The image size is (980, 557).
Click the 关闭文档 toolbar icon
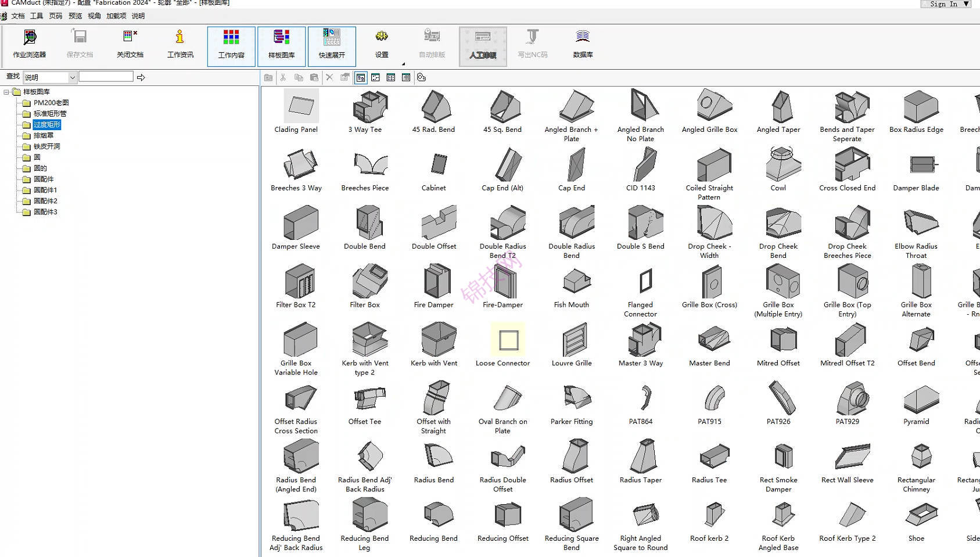pos(130,45)
